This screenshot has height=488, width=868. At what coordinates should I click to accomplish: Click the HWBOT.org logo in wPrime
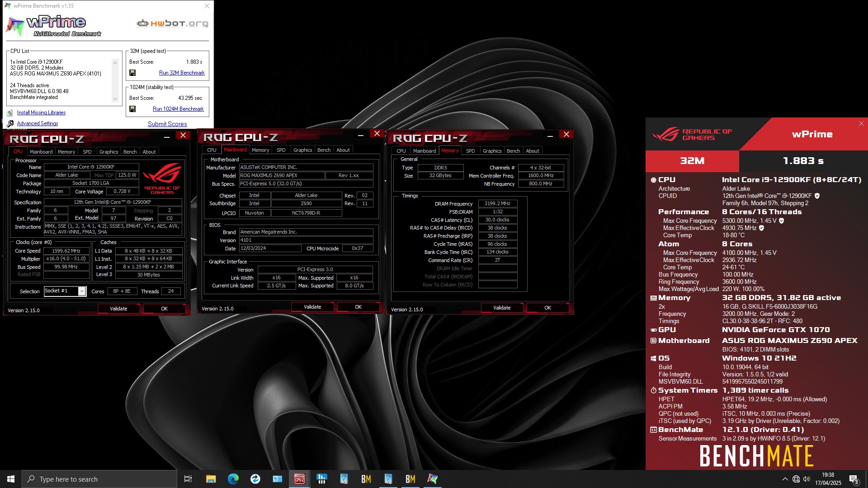click(173, 23)
